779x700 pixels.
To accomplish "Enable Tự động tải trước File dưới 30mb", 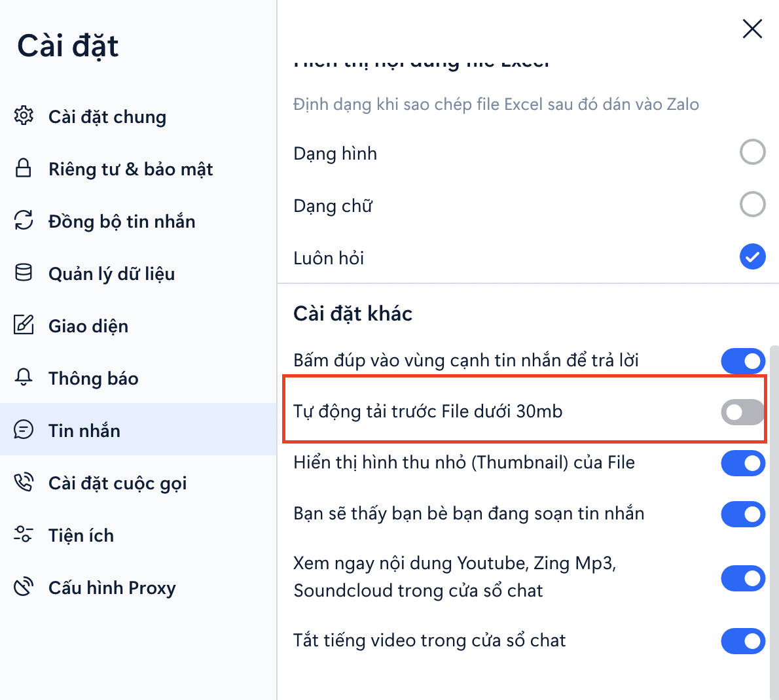I will click(x=742, y=412).
